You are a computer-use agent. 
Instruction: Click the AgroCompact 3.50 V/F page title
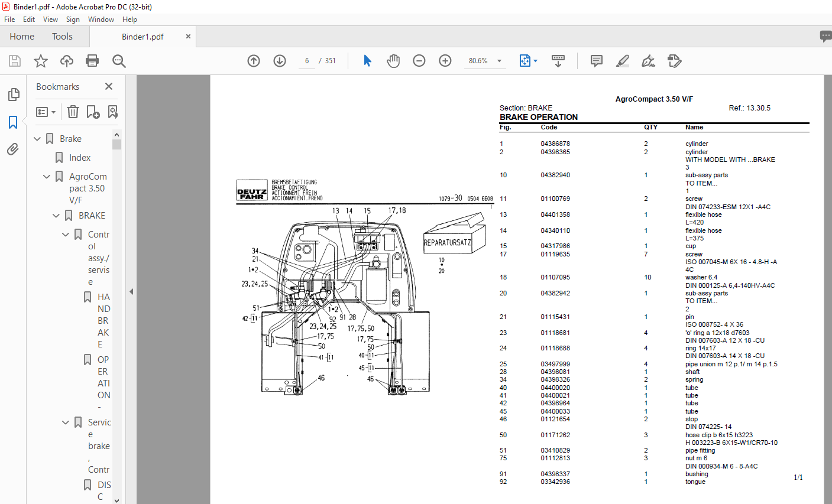(654, 99)
